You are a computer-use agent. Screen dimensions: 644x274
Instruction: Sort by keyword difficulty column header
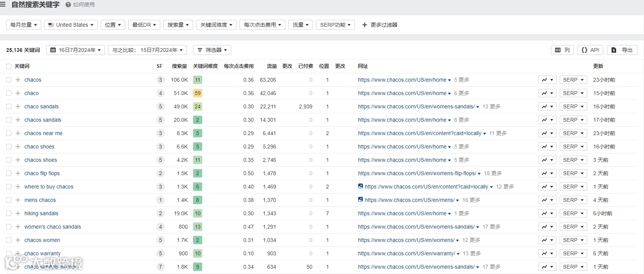[x=205, y=66]
